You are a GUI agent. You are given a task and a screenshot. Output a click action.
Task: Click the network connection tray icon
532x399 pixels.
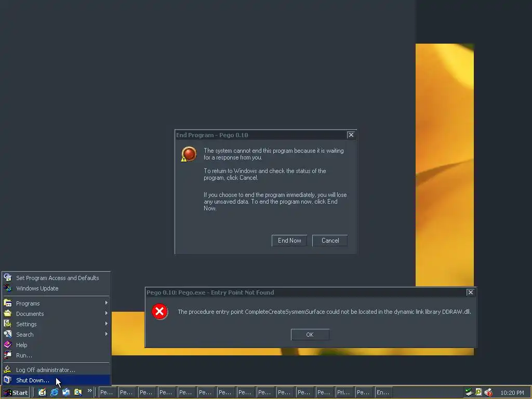coord(469,392)
